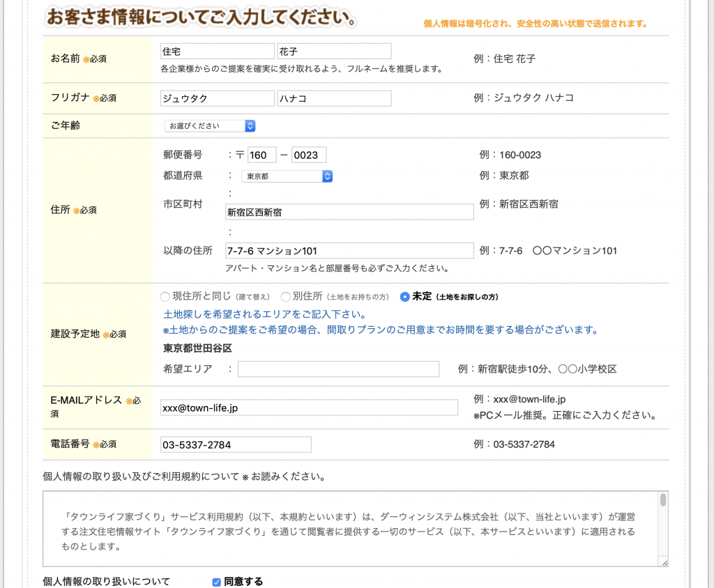Click the hint アパート・マンション名と部屋番号も必ずご入力ください。
The image size is (714, 588).
(337, 268)
